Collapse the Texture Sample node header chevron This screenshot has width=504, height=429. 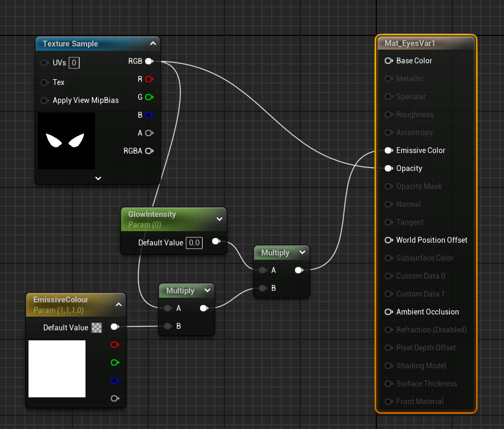(x=153, y=44)
